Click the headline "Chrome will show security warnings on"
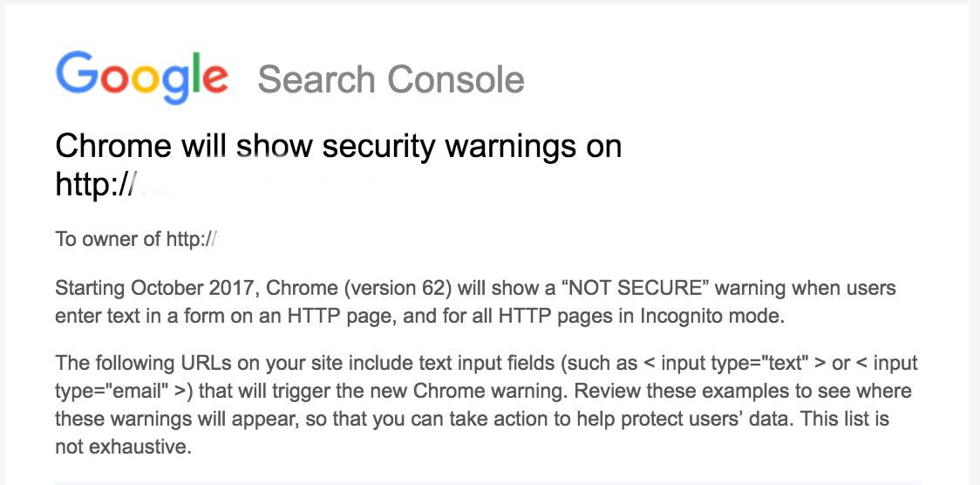This screenshot has width=980, height=485. point(338,146)
